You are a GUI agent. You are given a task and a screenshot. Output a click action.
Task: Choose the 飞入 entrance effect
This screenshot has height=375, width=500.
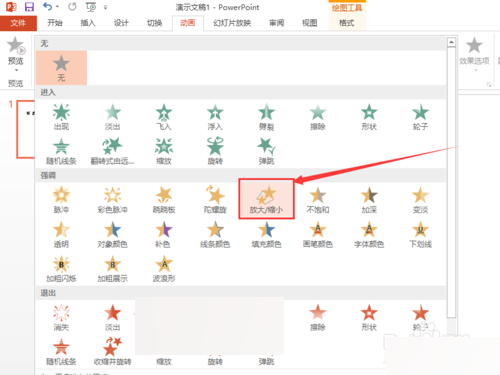[164, 117]
